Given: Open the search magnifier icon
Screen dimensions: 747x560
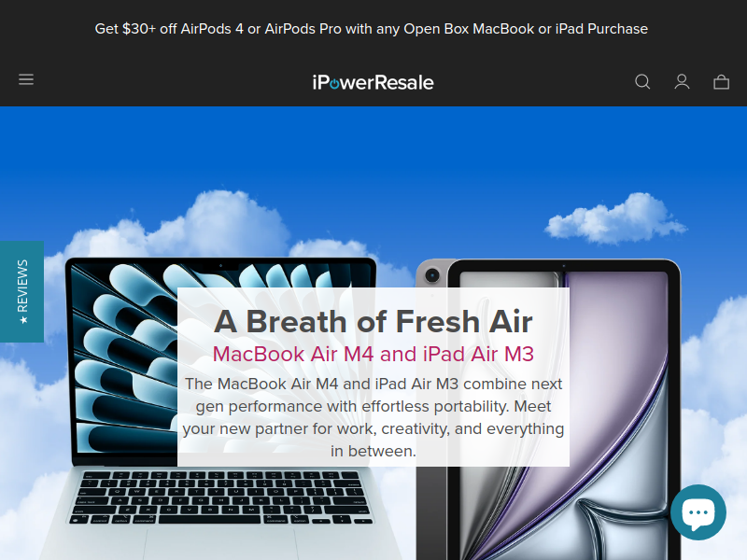Looking at the screenshot, I should tap(642, 82).
